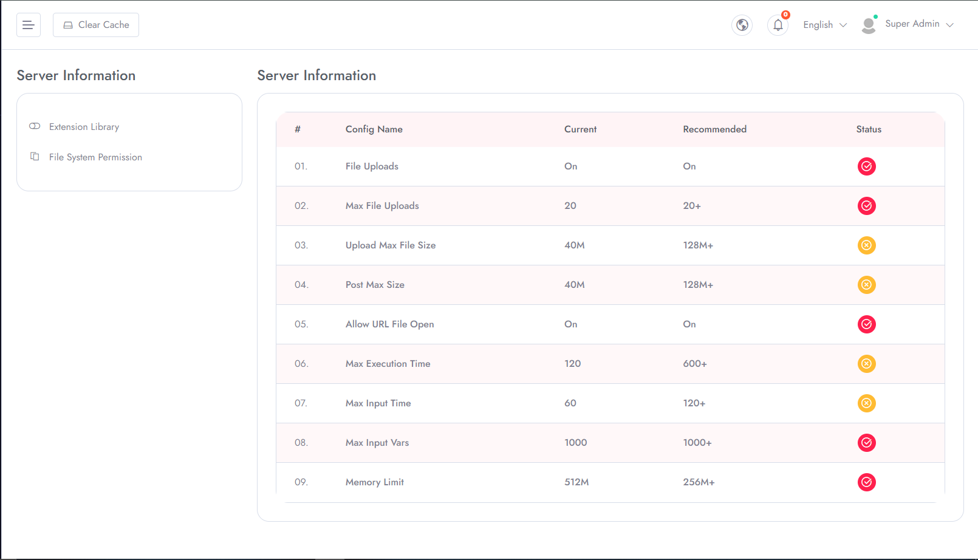Click Post Max Size warning icon
This screenshot has height=560, width=978.
[866, 285]
